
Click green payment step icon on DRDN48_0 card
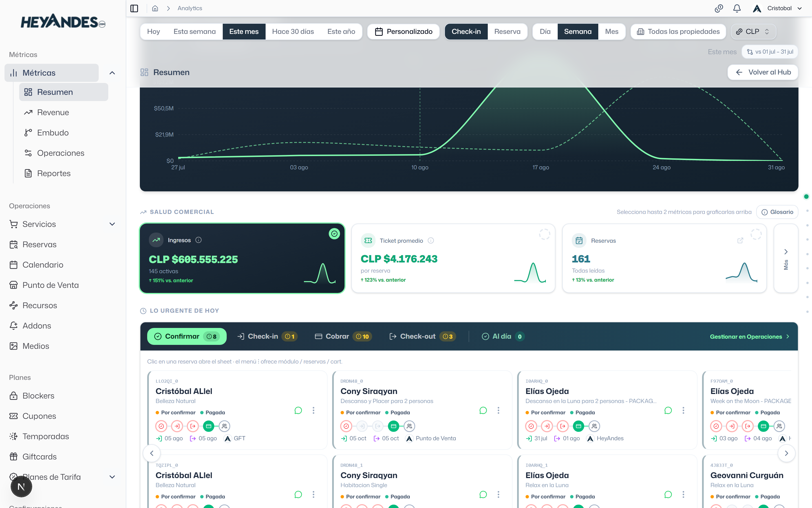coord(394,426)
